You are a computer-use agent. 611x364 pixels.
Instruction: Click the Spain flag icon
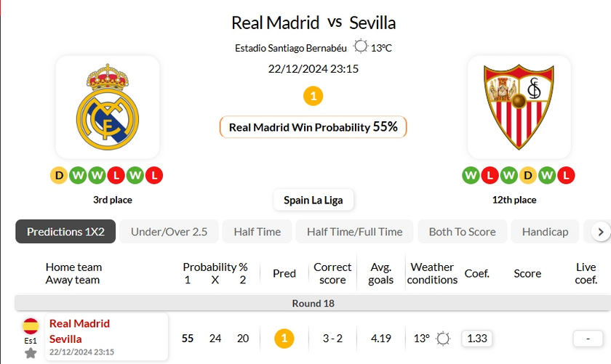coord(31,325)
